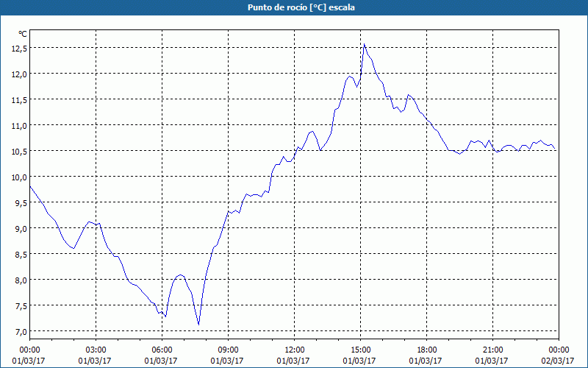Click the 11,5 y-axis tick label
588x368 pixels.
18,100
